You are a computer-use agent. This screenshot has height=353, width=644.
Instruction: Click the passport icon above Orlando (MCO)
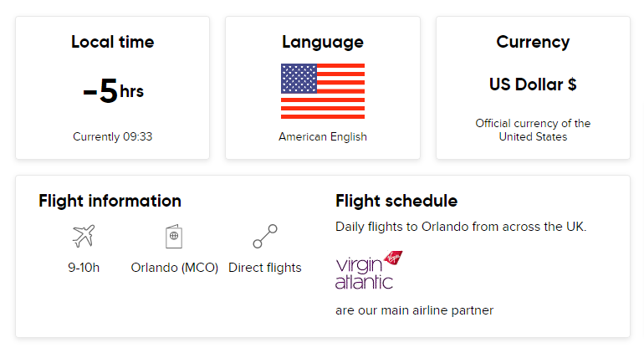point(174,236)
